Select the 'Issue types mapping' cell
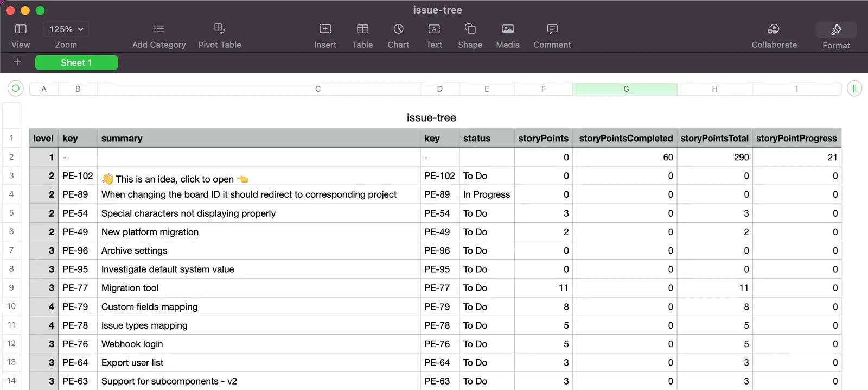The width and height of the screenshot is (868, 390). (259, 325)
